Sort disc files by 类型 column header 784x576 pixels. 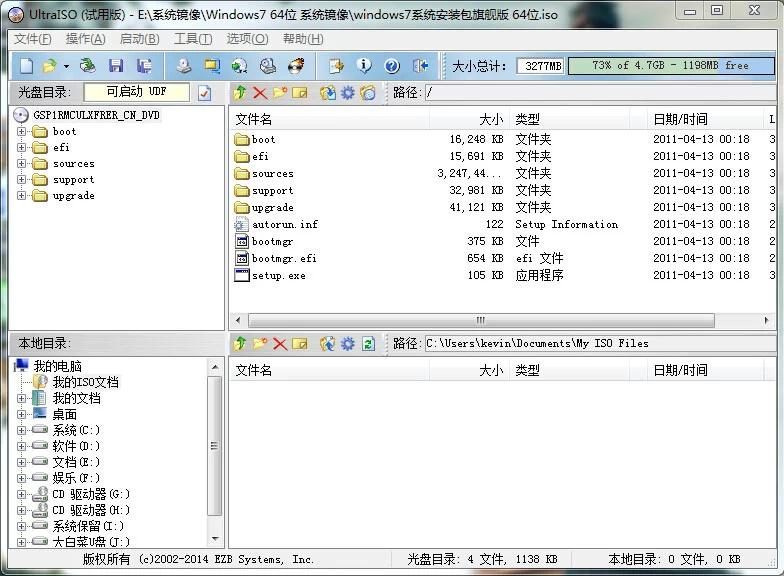(x=570, y=119)
